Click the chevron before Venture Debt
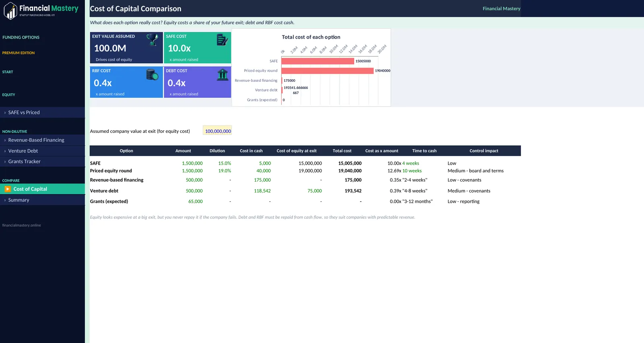 (5, 151)
